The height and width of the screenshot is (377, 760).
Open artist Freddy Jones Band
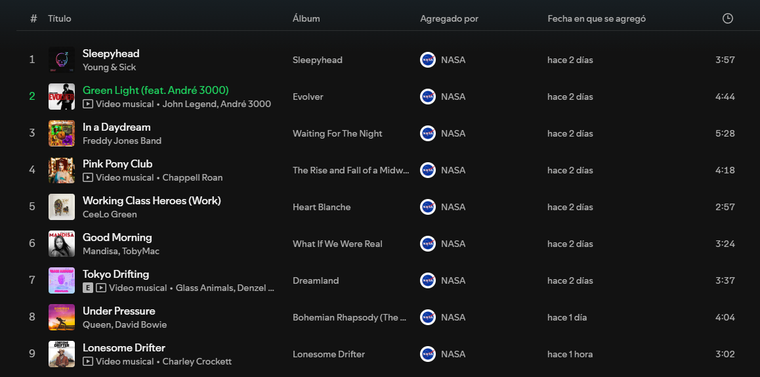coord(122,141)
